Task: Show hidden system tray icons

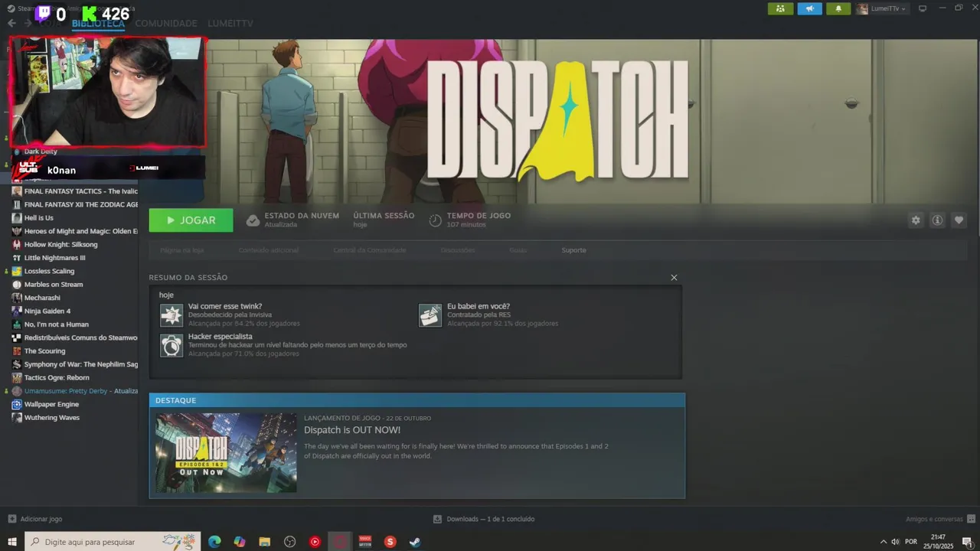Action: pos(884,542)
